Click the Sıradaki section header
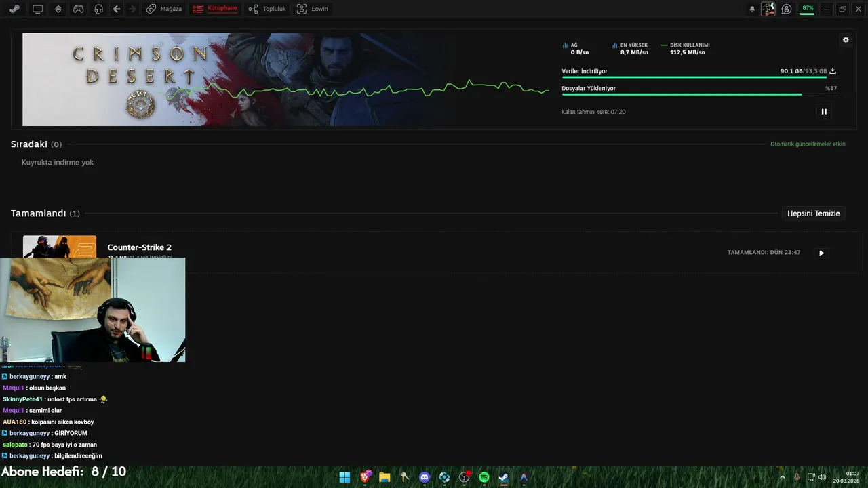Viewport: 868px width, 488px height. coord(36,144)
